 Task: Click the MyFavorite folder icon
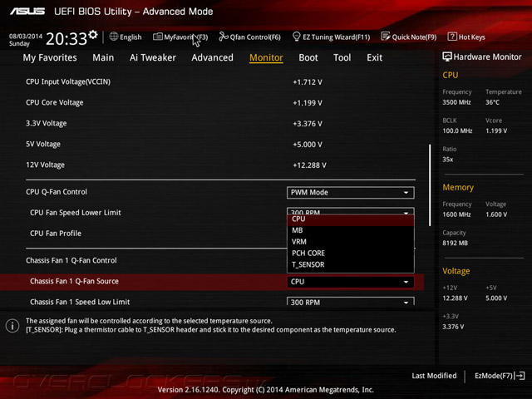point(157,37)
